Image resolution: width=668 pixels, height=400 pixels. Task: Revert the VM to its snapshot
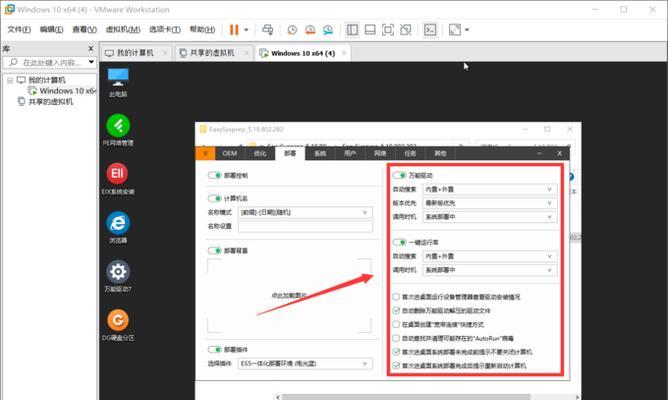[x=310, y=29]
